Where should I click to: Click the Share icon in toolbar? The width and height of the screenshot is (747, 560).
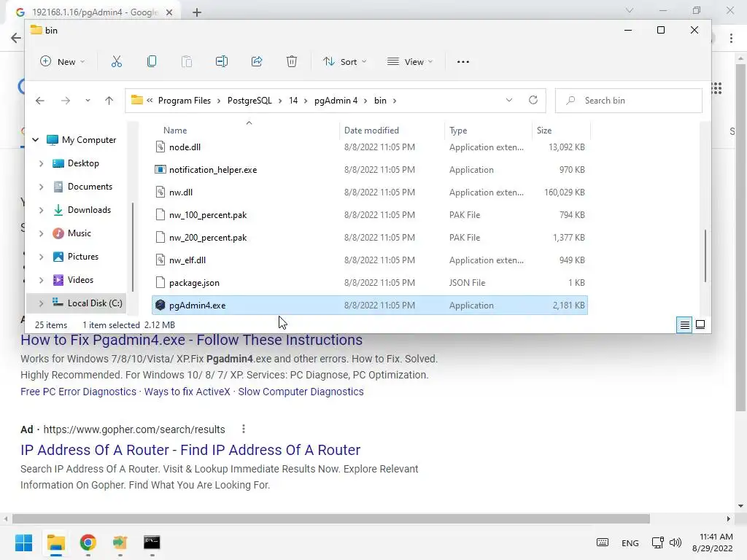coord(257,61)
